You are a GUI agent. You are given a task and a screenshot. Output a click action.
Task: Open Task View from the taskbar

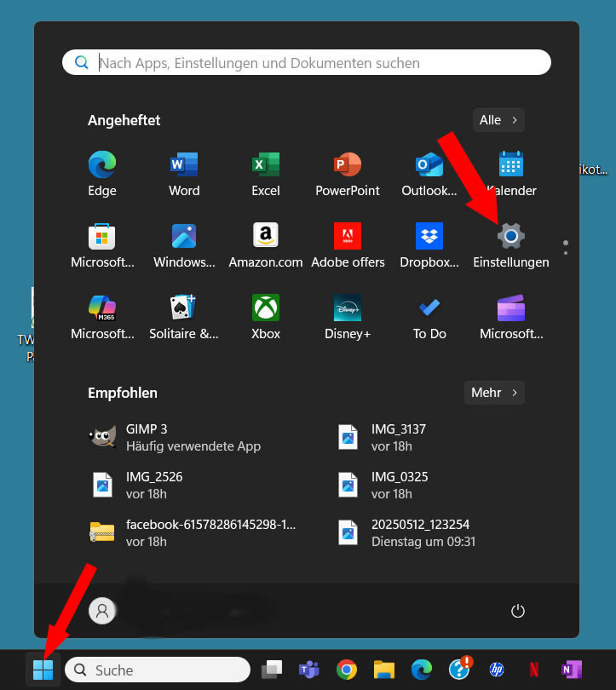[x=272, y=670]
